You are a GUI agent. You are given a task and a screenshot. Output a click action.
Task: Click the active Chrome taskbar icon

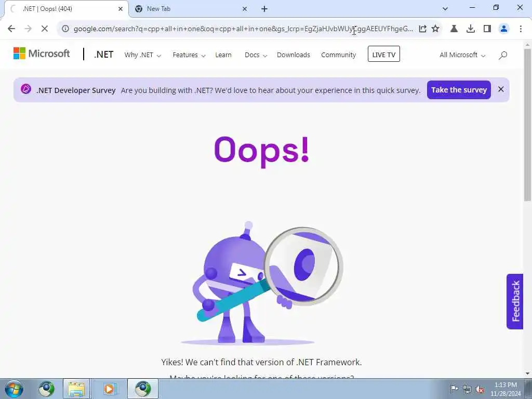pos(143,389)
